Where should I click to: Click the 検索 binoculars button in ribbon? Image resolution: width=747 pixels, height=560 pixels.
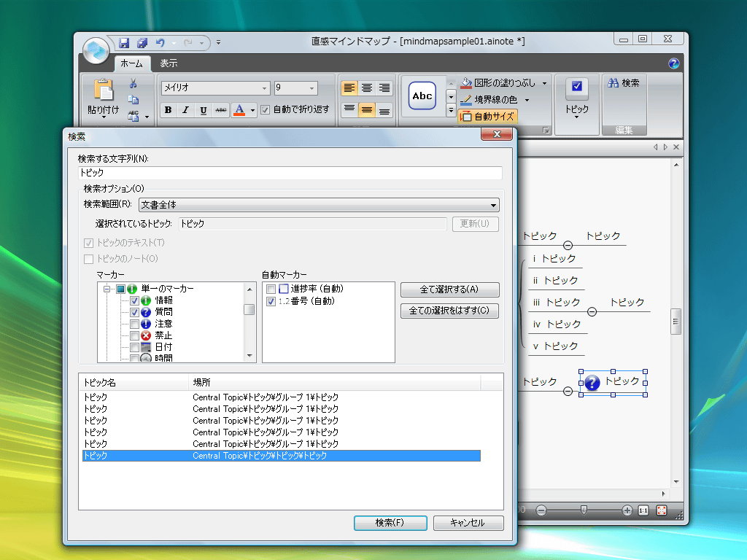coord(624,83)
